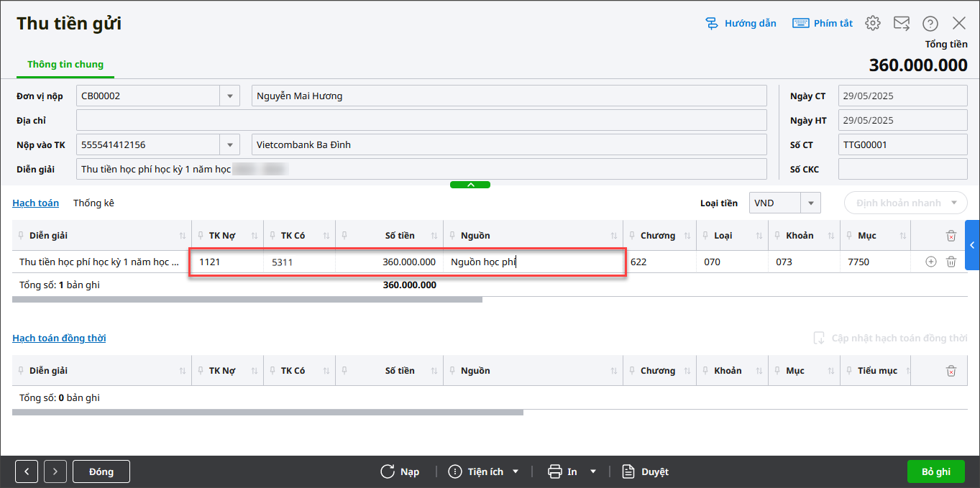Switch to the Thống kê tab
Screen dimensions: 980x488
tap(93, 203)
